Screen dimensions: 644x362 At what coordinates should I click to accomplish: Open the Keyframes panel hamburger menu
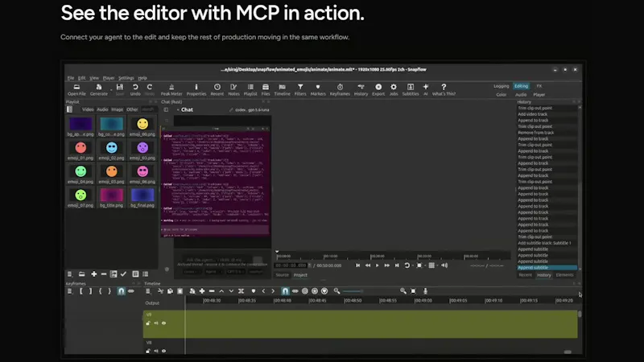click(69, 291)
